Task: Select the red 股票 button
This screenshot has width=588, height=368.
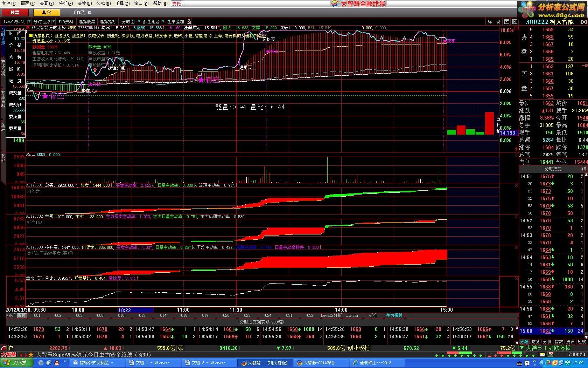Action: point(15,13)
